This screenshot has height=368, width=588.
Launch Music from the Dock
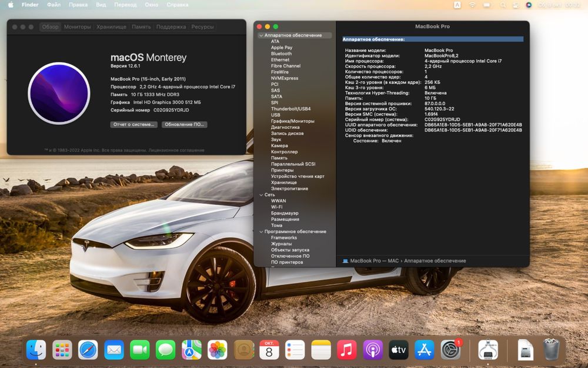point(347,350)
